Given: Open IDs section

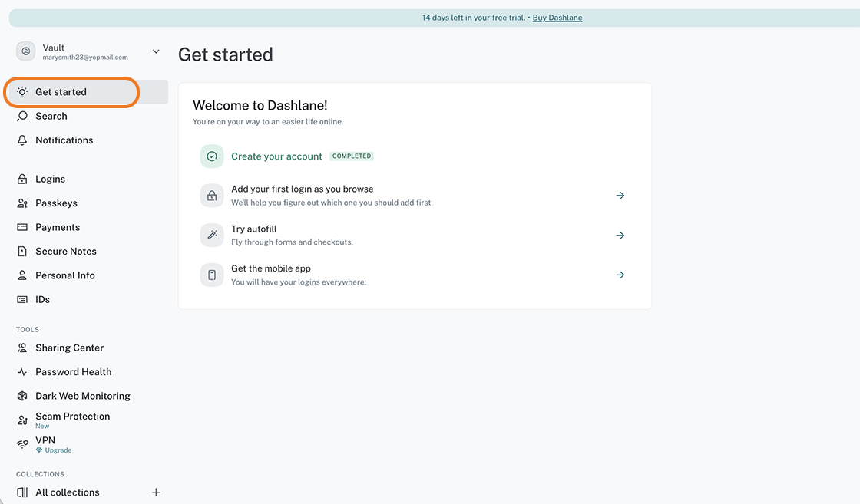Looking at the screenshot, I should (x=88, y=300).
